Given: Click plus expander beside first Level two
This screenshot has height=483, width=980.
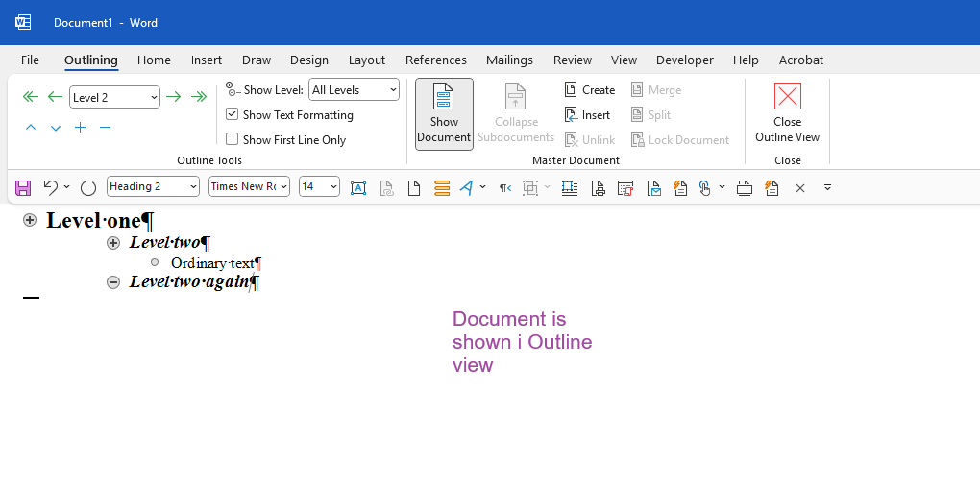Looking at the screenshot, I should coord(113,243).
